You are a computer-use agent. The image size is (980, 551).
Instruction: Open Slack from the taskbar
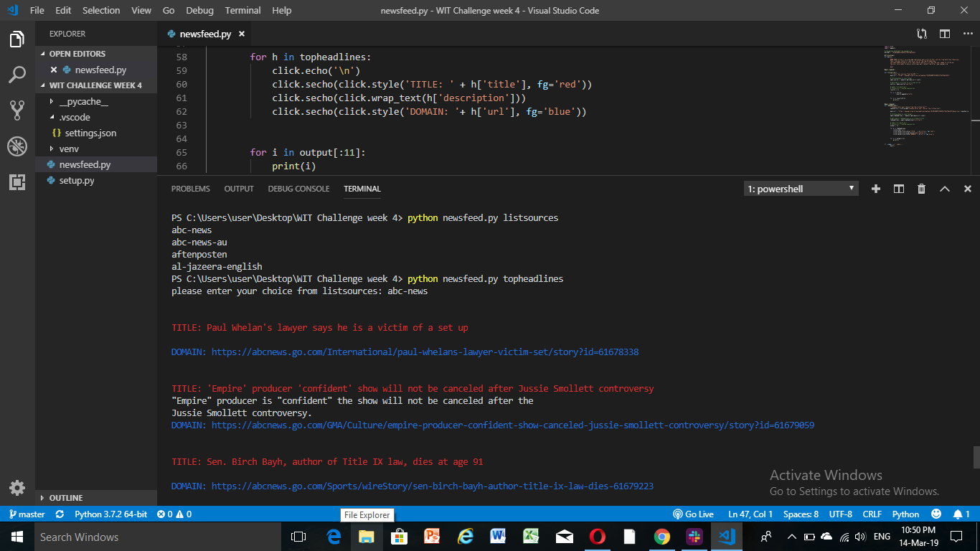(694, 537)
